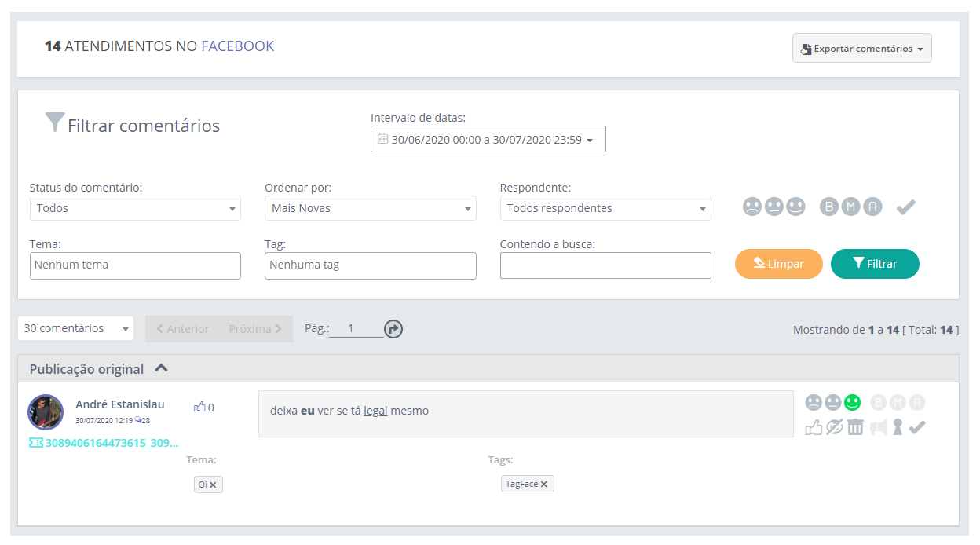Open the ticket link 3089406164473615

104,443
